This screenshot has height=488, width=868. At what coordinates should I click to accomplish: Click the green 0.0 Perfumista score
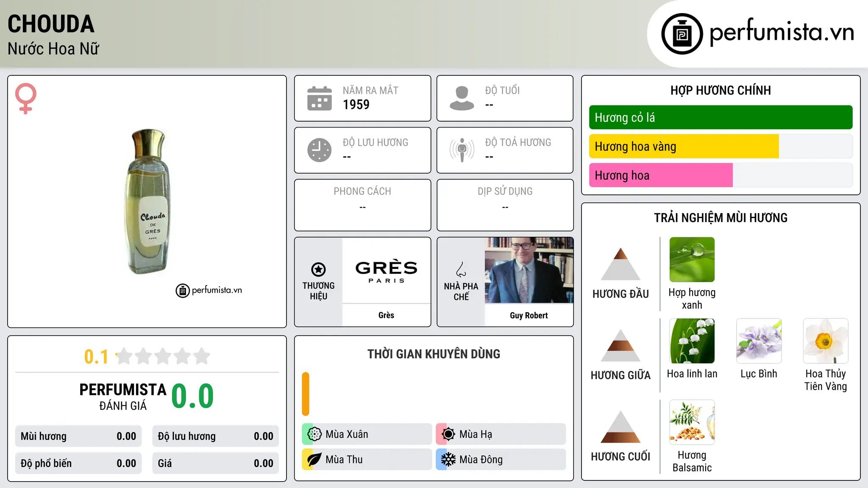pos(192,396)
